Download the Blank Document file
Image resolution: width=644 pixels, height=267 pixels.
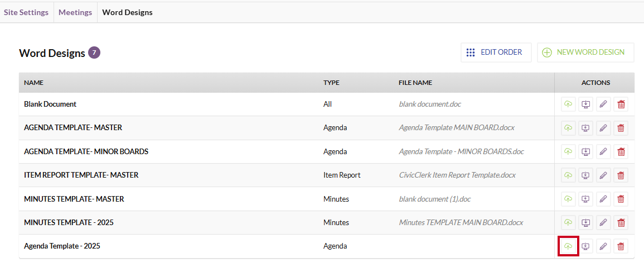pos(586,104)
